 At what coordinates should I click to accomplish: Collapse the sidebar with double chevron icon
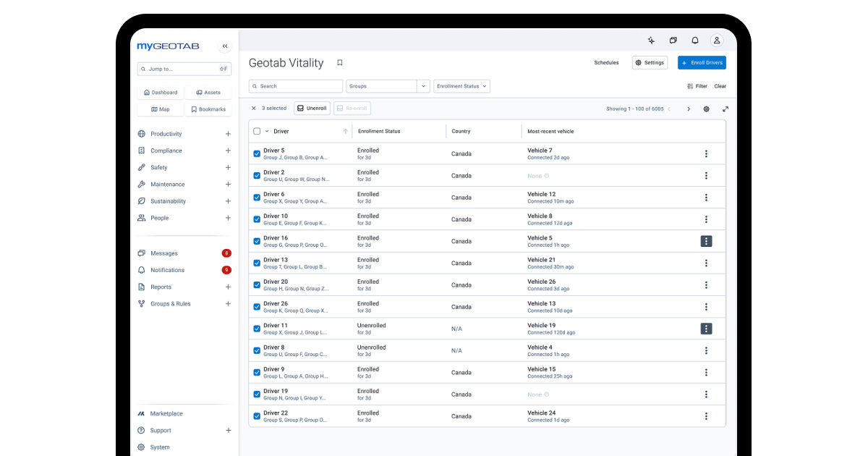225,46
